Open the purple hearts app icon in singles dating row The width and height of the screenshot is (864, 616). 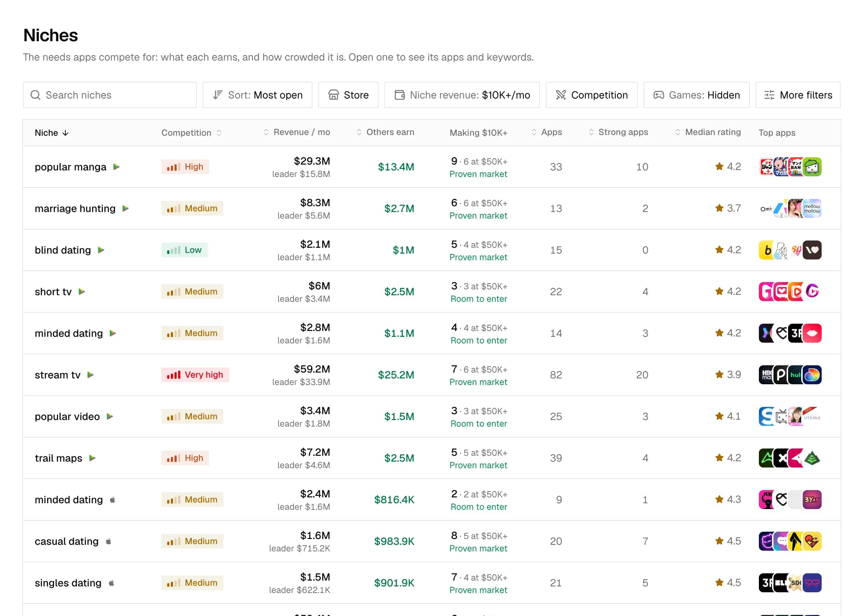812,583
